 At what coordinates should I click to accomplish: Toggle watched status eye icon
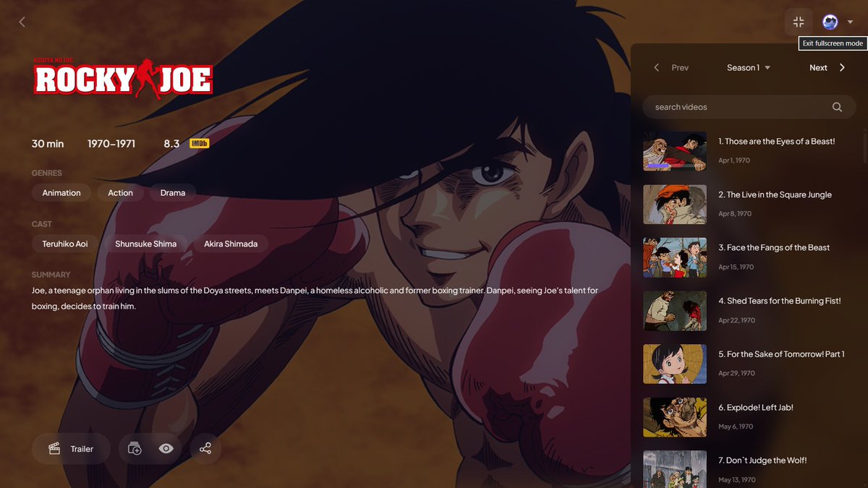pos(166,449)
